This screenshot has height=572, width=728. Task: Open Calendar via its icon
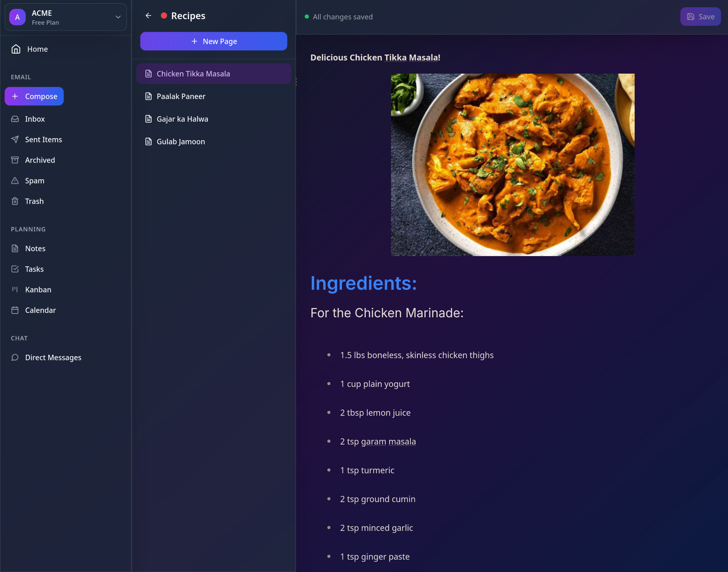tap(15, 310)
